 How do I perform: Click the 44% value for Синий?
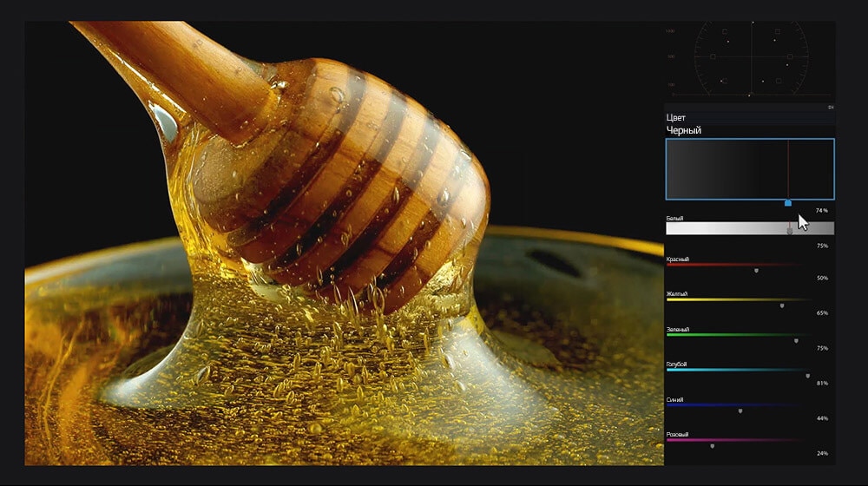822,418
